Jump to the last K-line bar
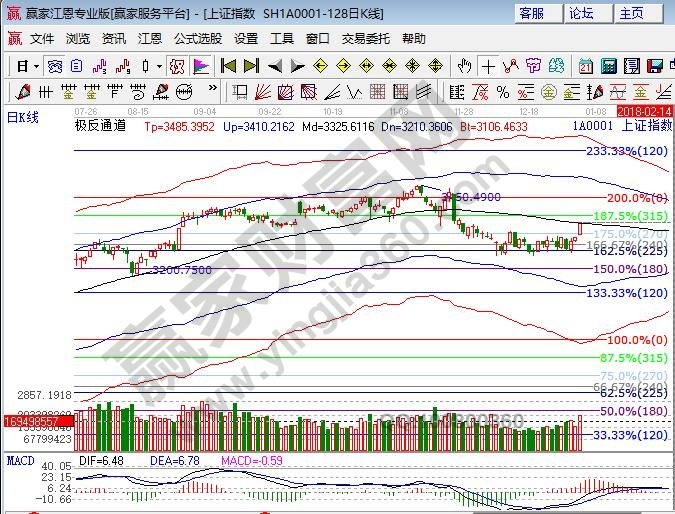The width and height of the screenshot is (675, 514). (250, 66)
